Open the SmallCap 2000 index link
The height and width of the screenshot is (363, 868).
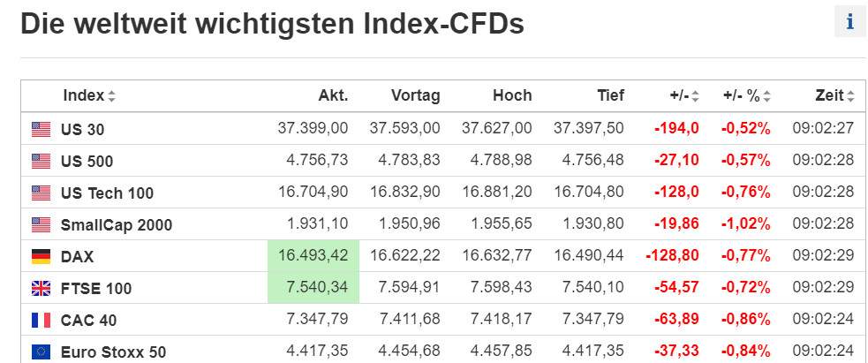coord(116,224)
